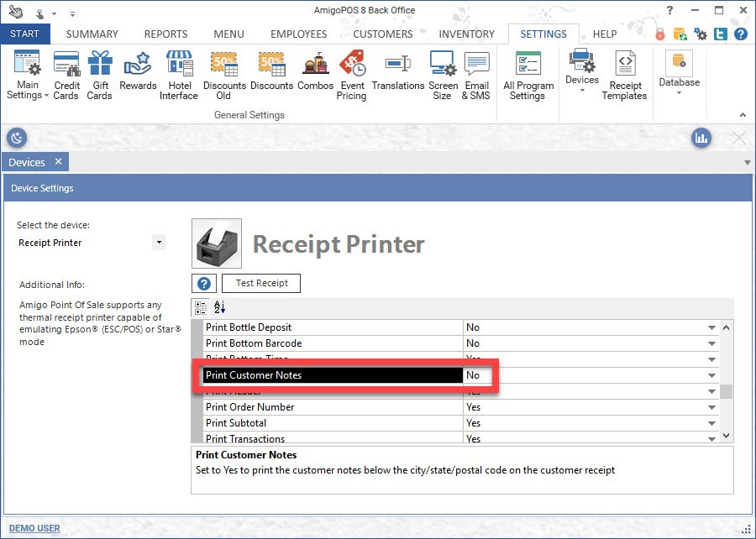Image resolution: width=756 pixels, height=539 pixels.
Task: Open the Database dropdown menu
Action: pos(679,83)
